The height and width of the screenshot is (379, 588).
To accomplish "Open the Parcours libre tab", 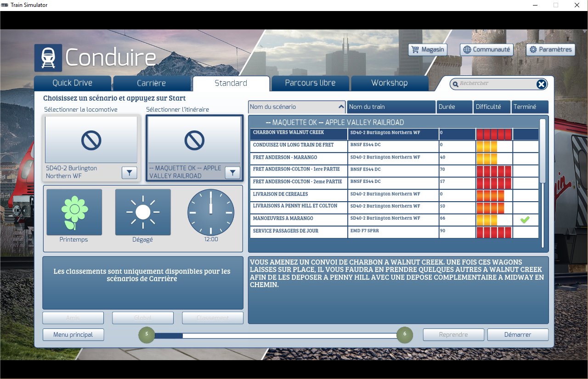I will 310,83.
